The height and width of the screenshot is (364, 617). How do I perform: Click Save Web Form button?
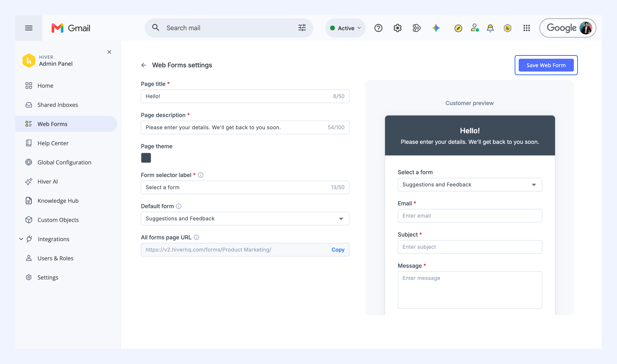546,65
